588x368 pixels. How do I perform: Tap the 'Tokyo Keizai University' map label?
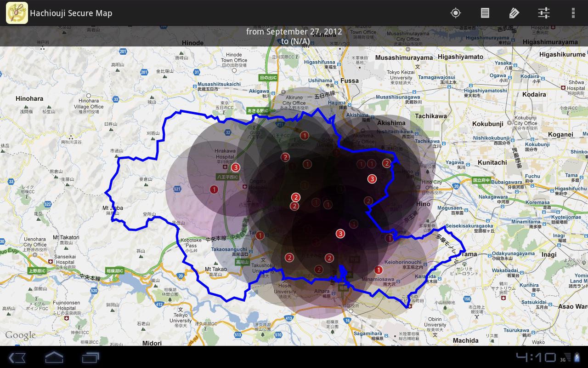pos(401,75)
